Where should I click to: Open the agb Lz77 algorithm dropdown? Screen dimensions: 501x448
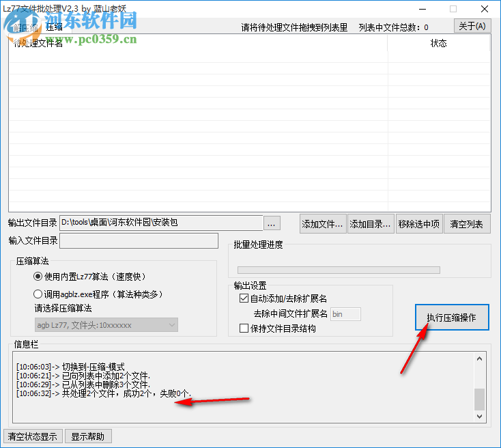coord(106,325)
